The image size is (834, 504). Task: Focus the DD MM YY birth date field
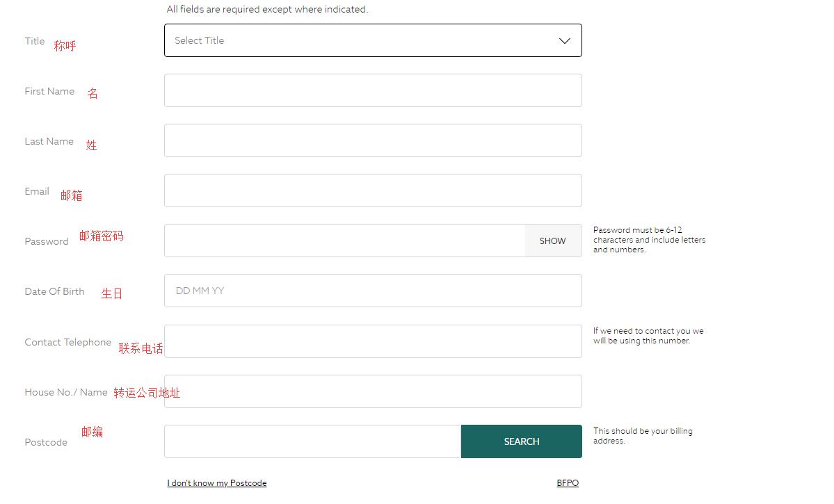(x=373, y=291)
